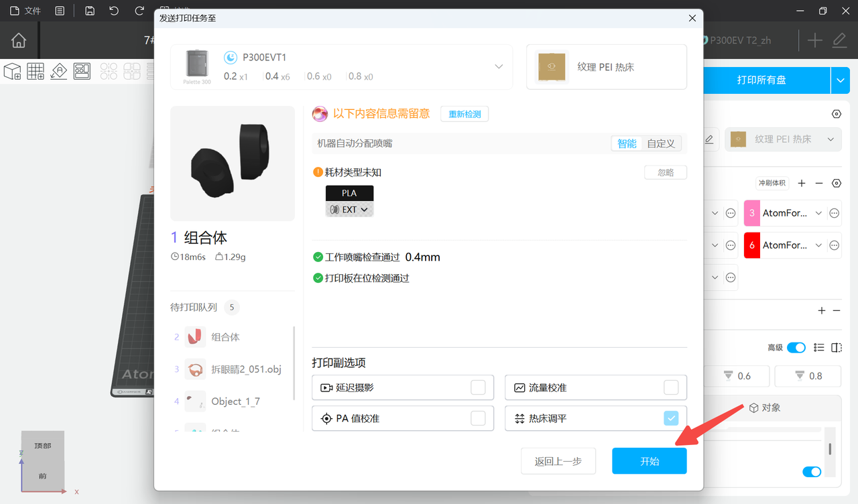Toggle the switch at bottom of object panel
Image resolution: width=858 pixels, height=504 pixels.
(x=812, y=472)
